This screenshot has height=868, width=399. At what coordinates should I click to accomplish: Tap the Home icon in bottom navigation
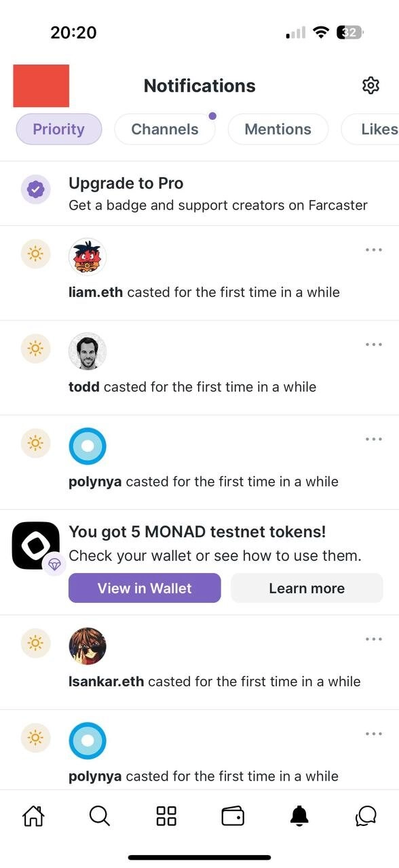point(33,816)
